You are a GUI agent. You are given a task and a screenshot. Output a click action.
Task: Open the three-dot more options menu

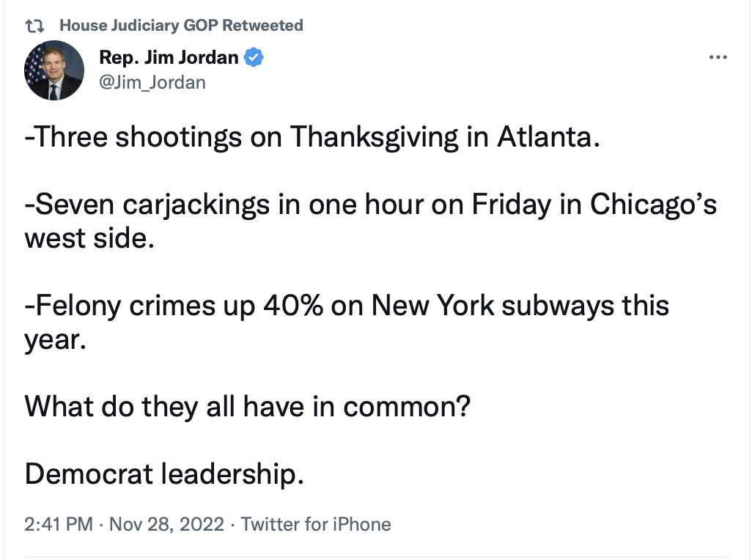(x=719, y=58)
